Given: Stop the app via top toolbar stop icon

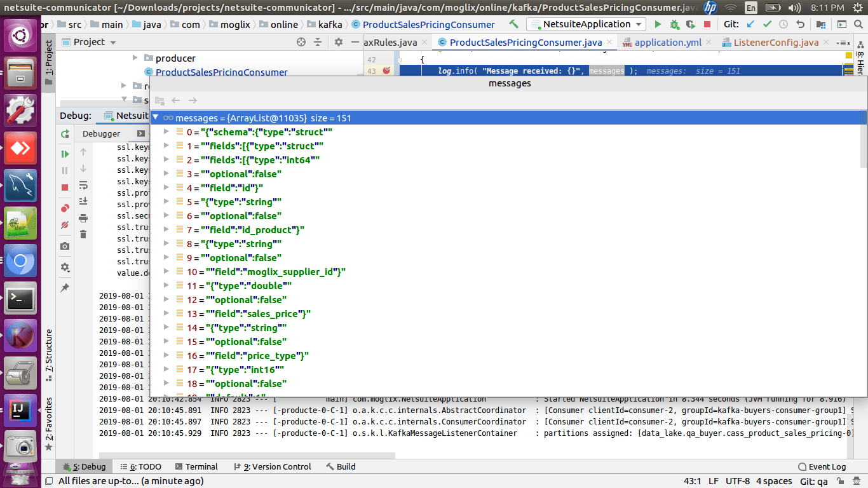Looking at the screenshot, I should tap(707, 24).
